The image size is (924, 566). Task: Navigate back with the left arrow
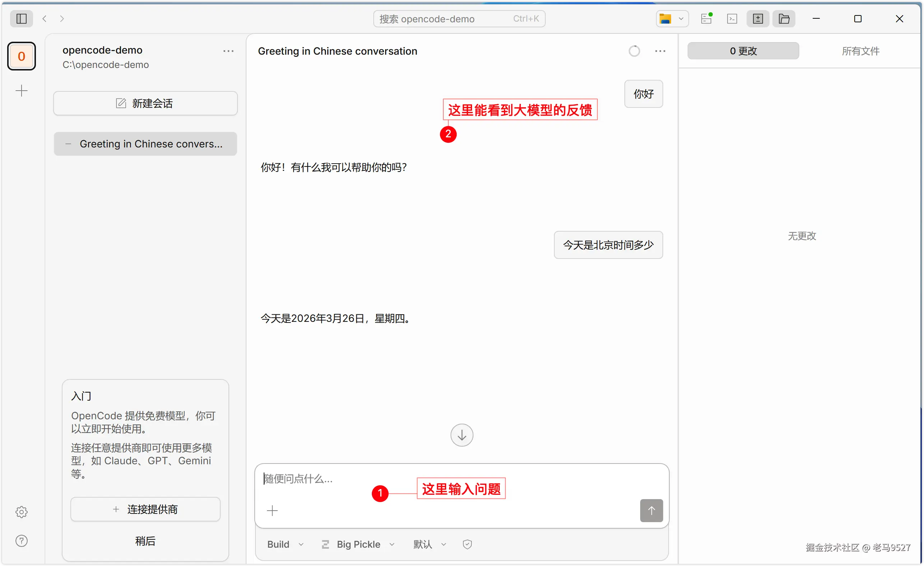[x=45, y=18]
